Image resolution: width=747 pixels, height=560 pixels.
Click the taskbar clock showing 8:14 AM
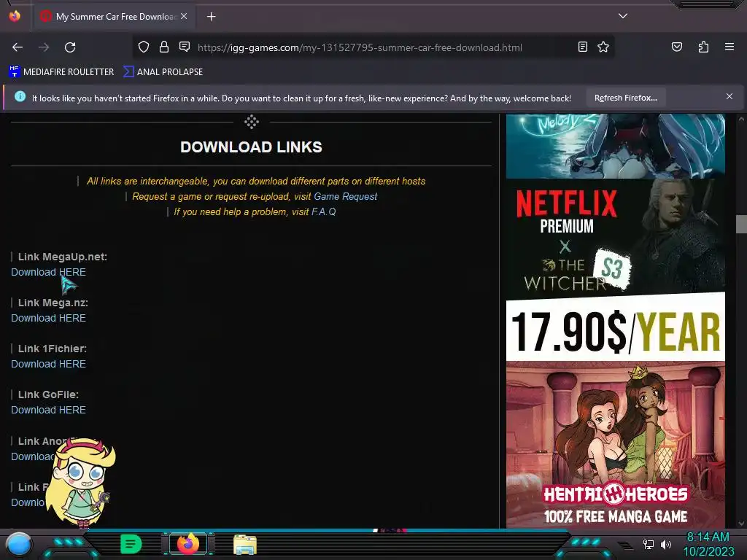(x=708, y=544)
